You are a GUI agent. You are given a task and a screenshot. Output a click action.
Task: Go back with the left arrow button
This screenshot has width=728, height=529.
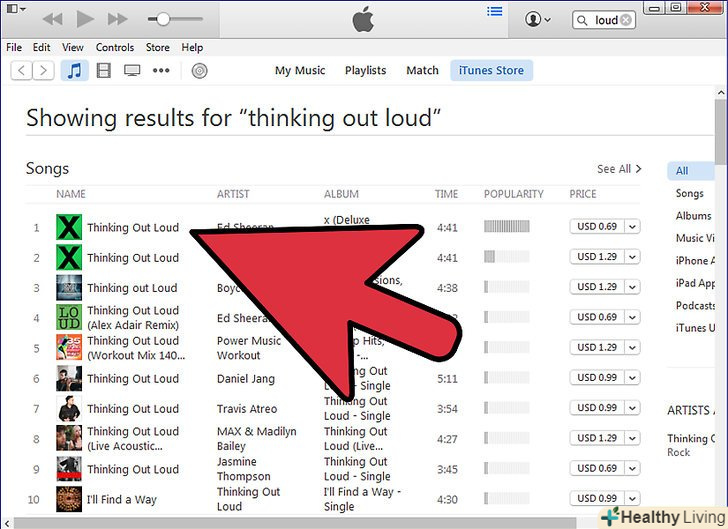(x=21, y=71)
